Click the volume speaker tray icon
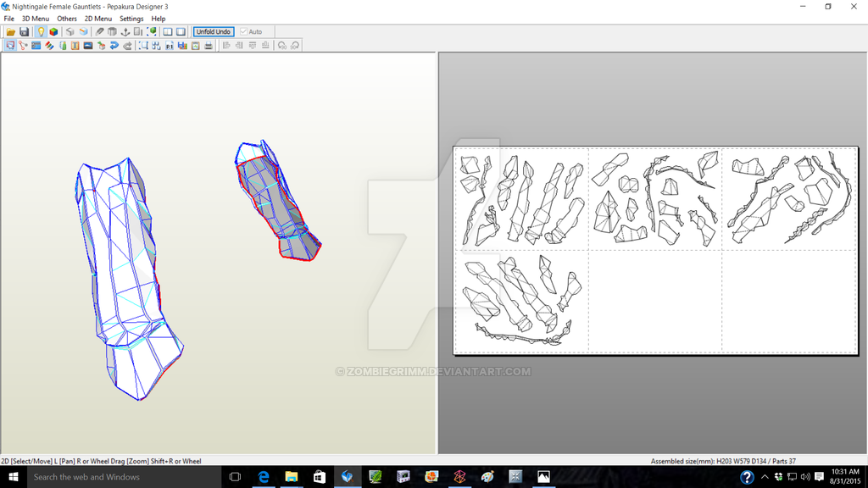Image resolution: width=868 pixels, height=488 pixels. pyautogui.click(x=805, y=477)
